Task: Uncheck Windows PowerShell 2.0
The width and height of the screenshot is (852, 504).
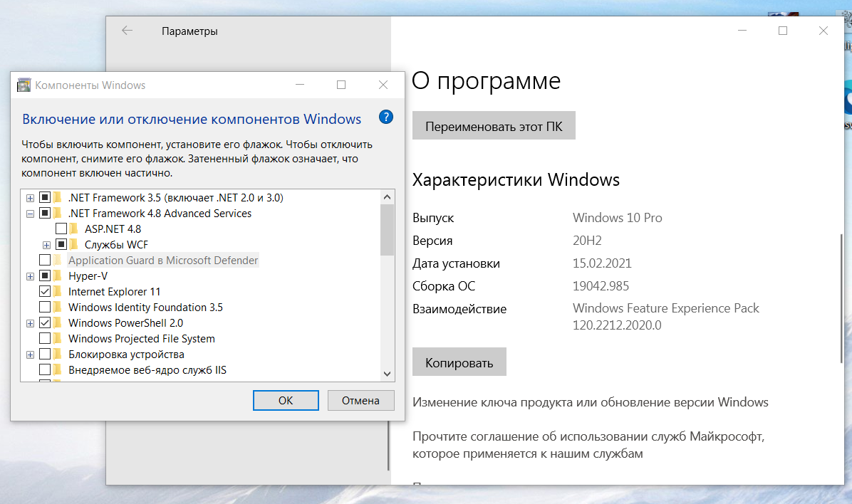Action: [x=45, y=322]
